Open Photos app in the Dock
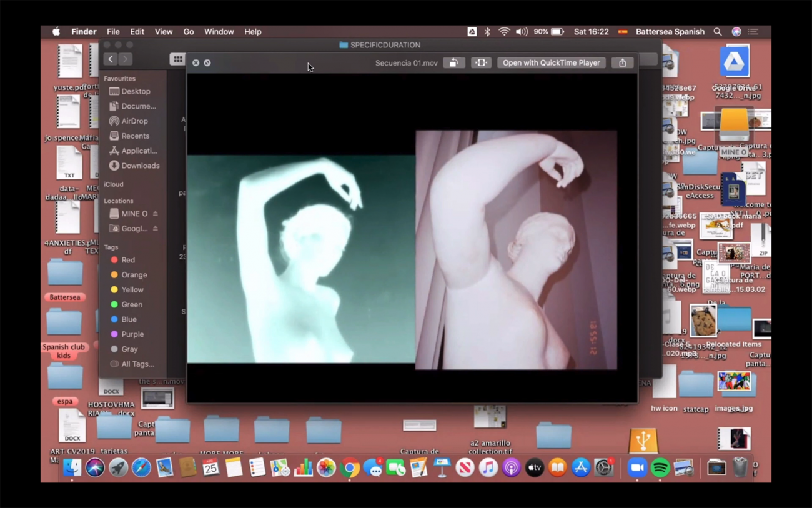Viewport: 812px width, 508px height. tap(326, 467)
